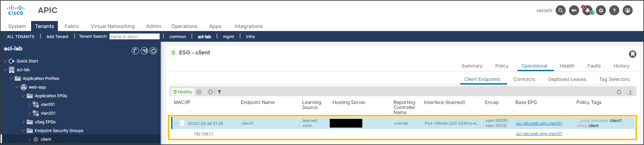Screen dimensions: 644x145
Task: Click the filter funnel icon
Action: pyautogui.click(x=219, y=92)
